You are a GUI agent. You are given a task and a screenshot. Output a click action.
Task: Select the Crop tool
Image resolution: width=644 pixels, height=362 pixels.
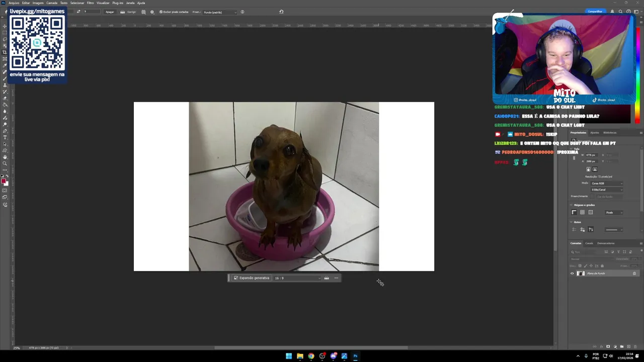5,52
